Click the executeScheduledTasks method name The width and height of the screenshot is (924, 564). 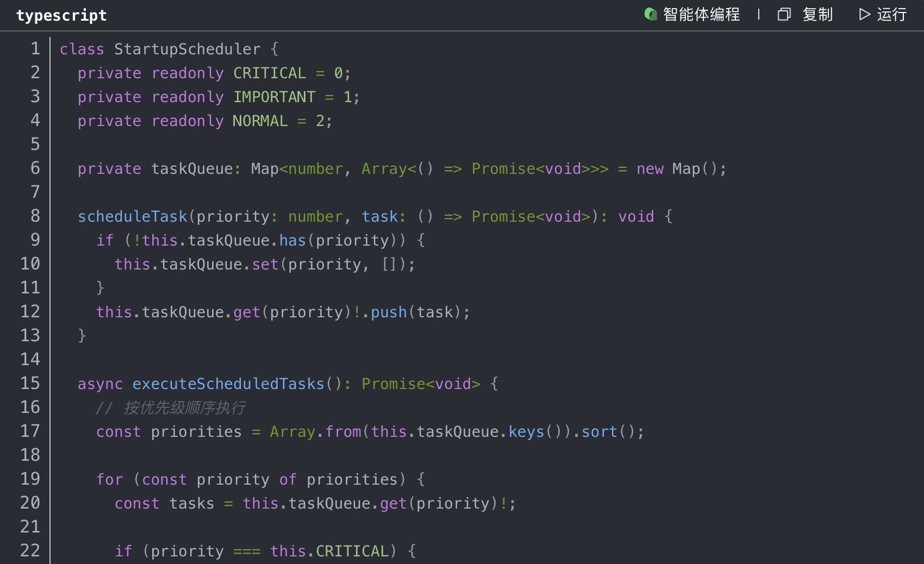228,384
